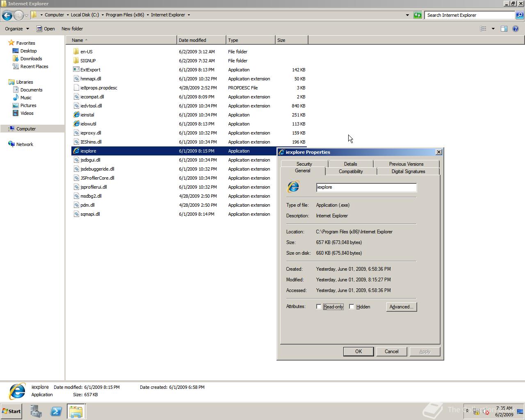Click the Forward navigation arrow

[x=18, y=15]
